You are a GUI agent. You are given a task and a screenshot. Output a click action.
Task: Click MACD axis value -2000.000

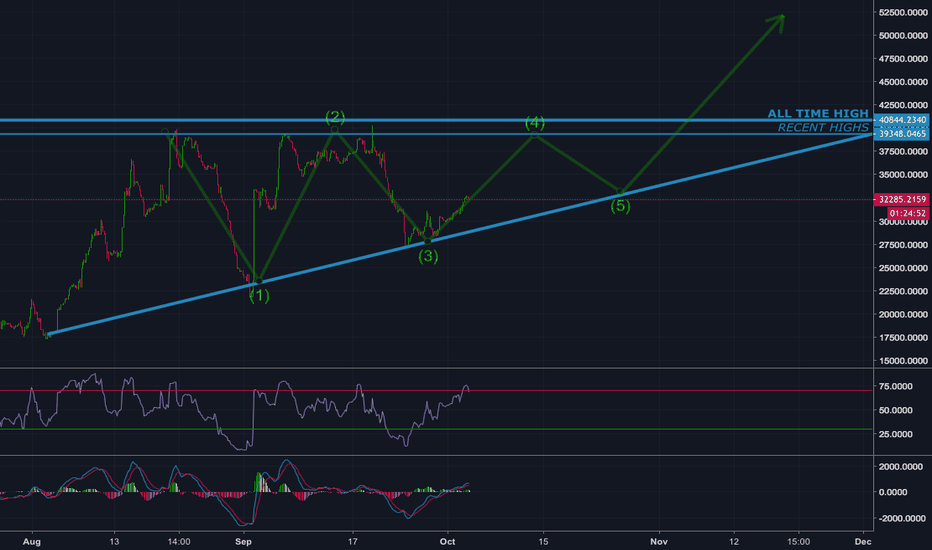(901, 518)
